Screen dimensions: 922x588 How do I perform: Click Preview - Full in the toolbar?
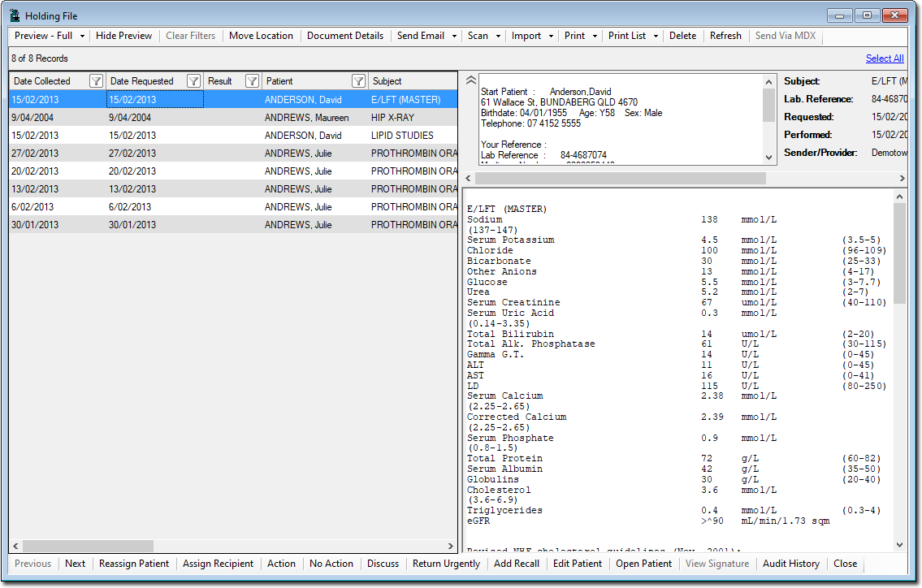[44, 36]
